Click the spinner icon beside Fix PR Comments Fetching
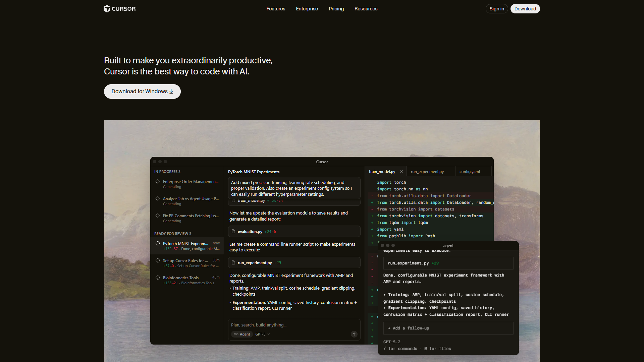Screen dimensions: 644x362 click(158, 216)
